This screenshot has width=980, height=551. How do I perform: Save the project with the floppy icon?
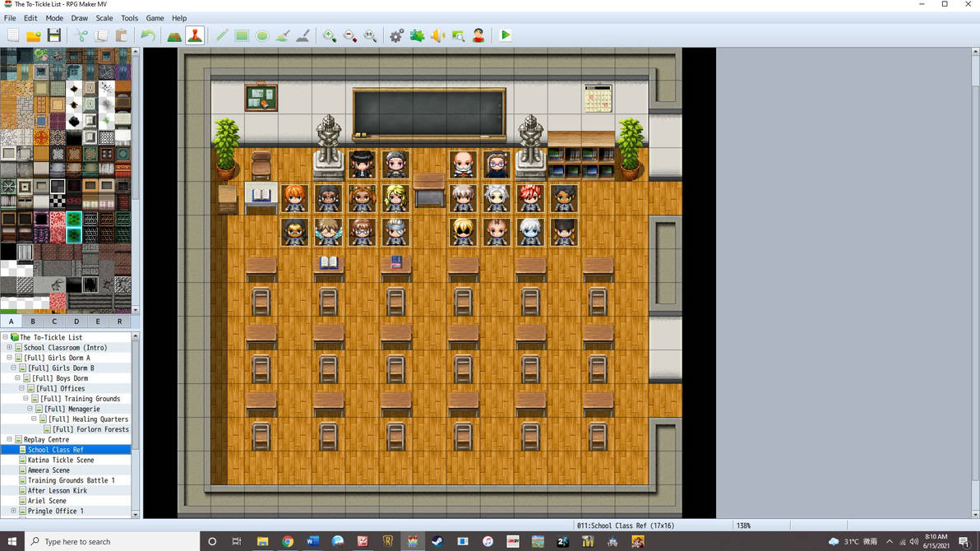pos(54,35)
